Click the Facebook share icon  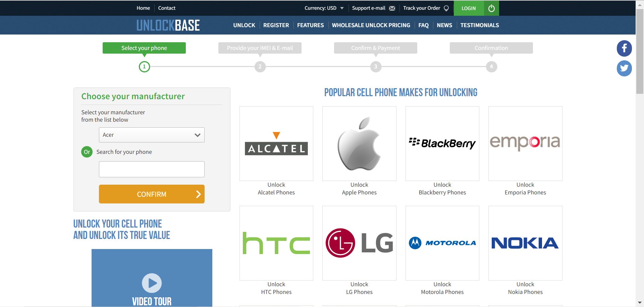coord(624,49)
